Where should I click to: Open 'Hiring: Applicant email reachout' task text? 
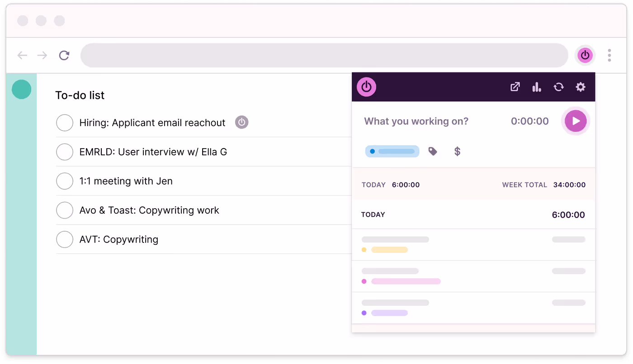click(152, 123)
